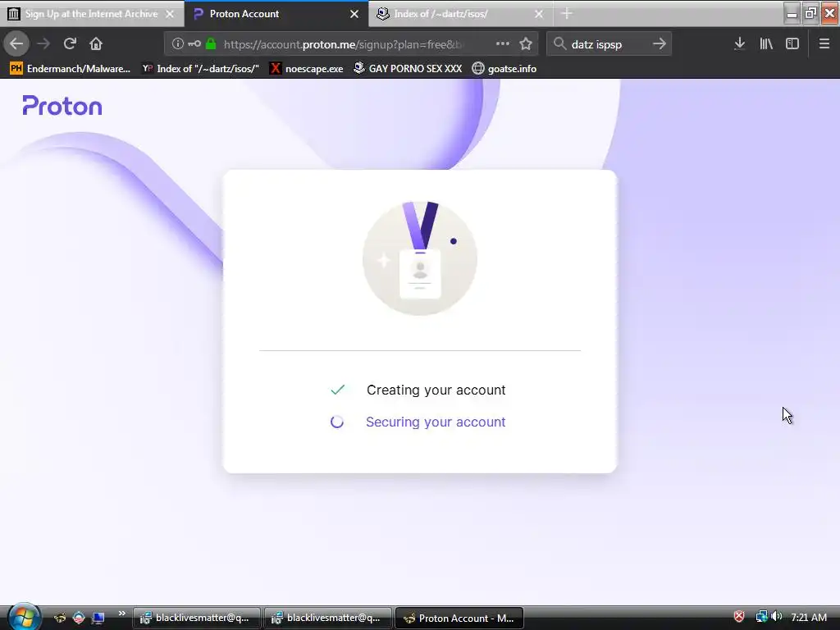Click the loading spinner beside Securing
The height and width of the screenshot is (630, 840).
click(x=337, y=422)
